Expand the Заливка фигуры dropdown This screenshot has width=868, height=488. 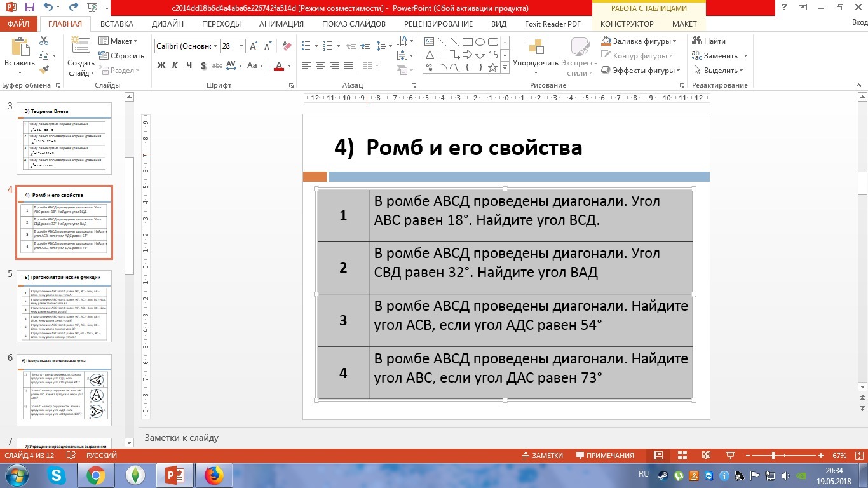click(x=674, y=41)
